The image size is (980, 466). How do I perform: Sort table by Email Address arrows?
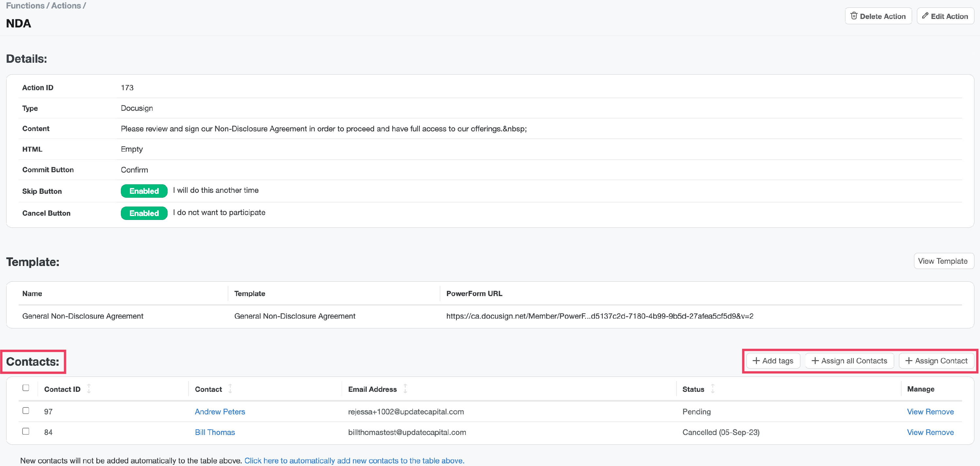pos(405,389)
